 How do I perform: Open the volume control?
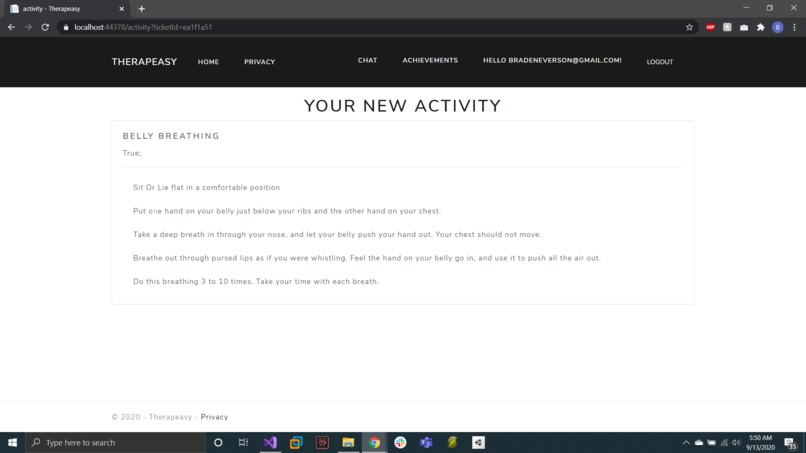(736, 443)
